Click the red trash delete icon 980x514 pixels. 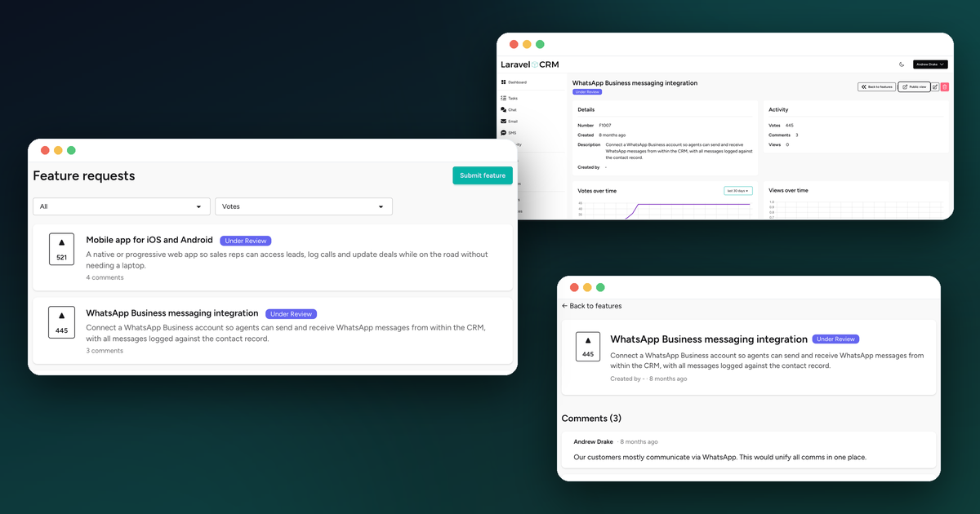point(945,86)
